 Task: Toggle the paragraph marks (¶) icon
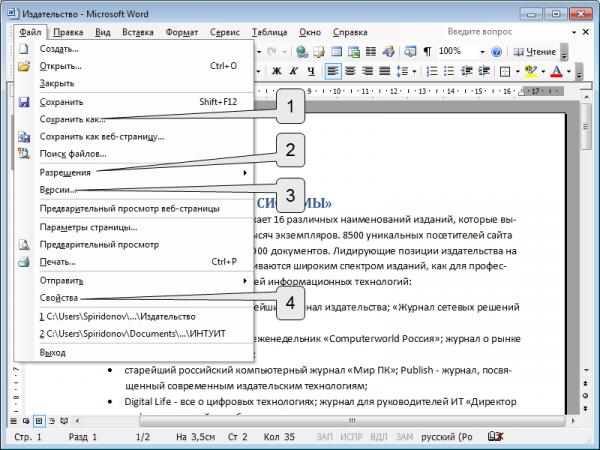coord(427,52)
